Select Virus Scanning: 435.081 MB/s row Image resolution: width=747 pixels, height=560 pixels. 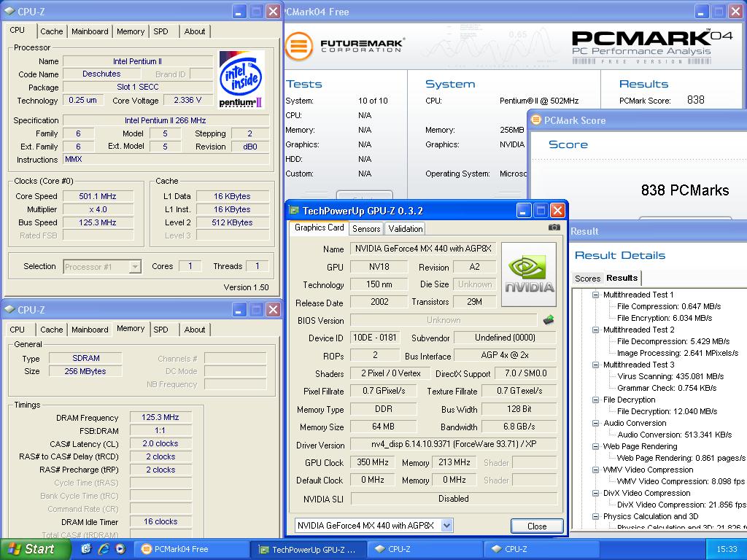670,376
